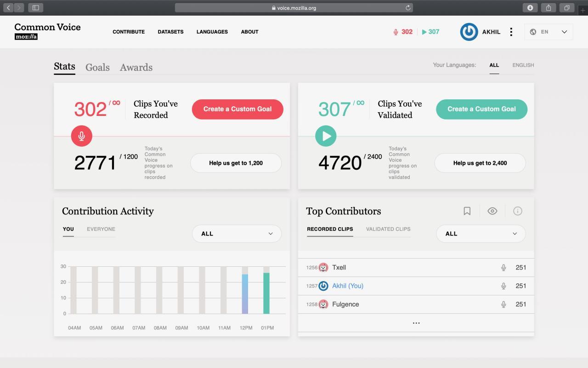
Task: Click the 01PM green activity bar
Action: [x=266, y=293]
